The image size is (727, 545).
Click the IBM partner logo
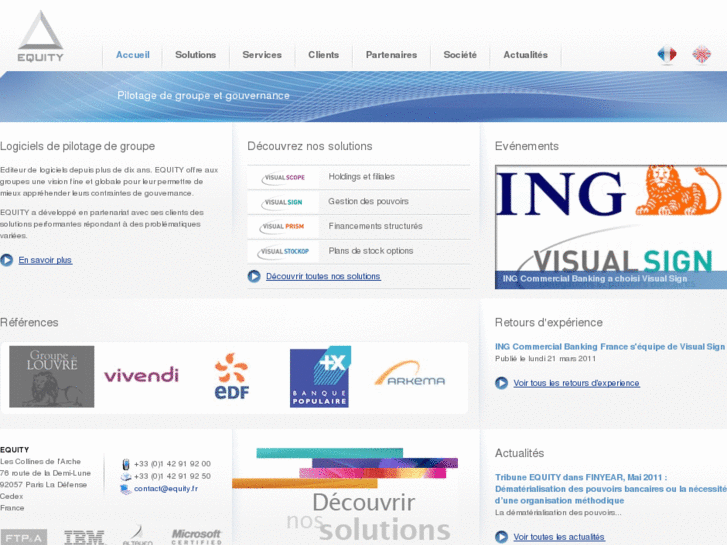click(84, 537)
